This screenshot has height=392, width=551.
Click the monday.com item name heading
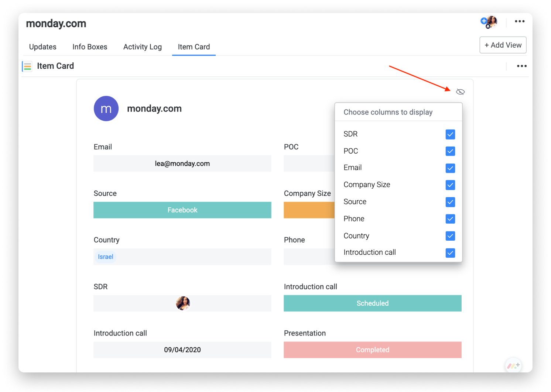(x=154, y=109)
